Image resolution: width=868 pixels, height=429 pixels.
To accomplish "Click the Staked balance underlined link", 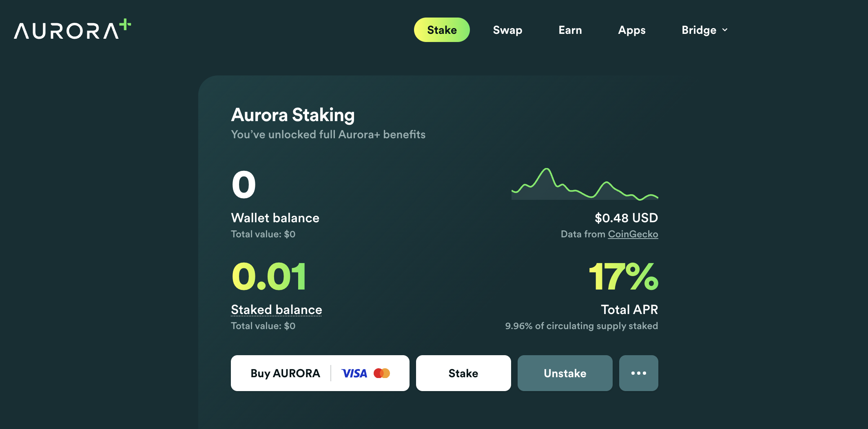I will (x=276, y=310).
